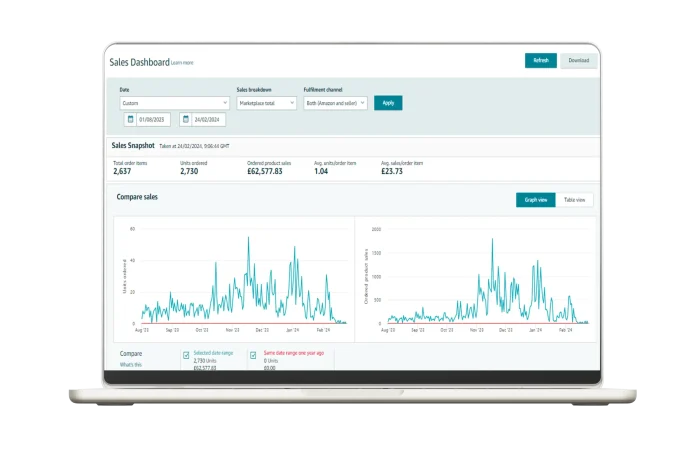Open the Fulfilment channel dropdown
The width and height of the screenshot is (700, 450).
pyautogui.click(x=335, y=103)
